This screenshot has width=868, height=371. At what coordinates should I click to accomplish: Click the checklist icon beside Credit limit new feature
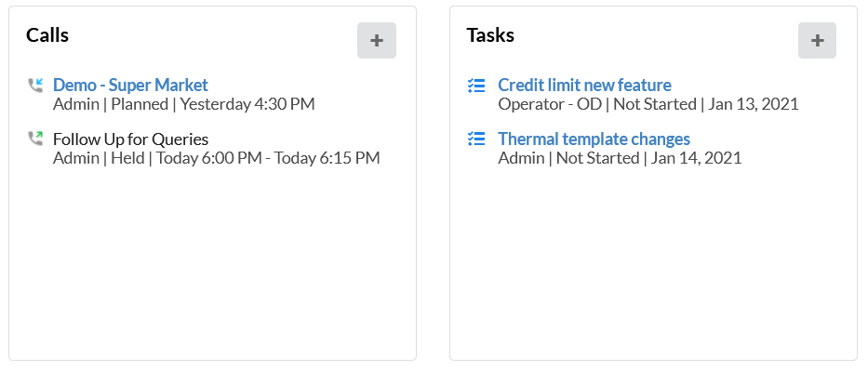(476, 86)
